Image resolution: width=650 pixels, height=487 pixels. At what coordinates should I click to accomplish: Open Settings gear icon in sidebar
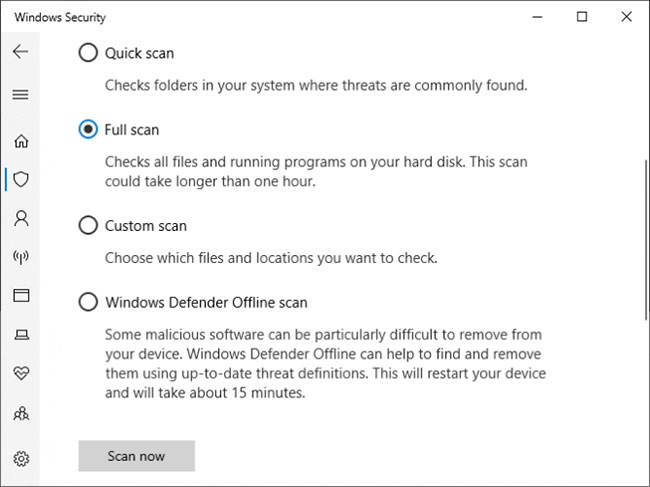point(21,458)
